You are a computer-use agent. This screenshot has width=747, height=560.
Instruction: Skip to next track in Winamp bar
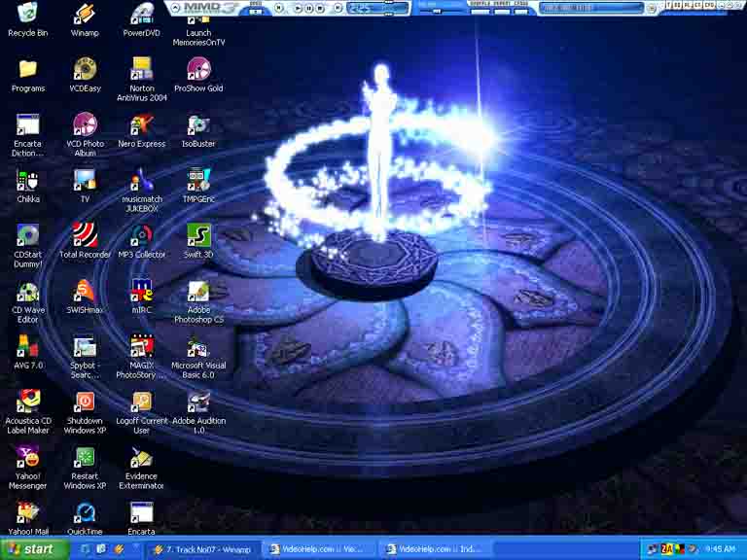(x=338, y=7)
